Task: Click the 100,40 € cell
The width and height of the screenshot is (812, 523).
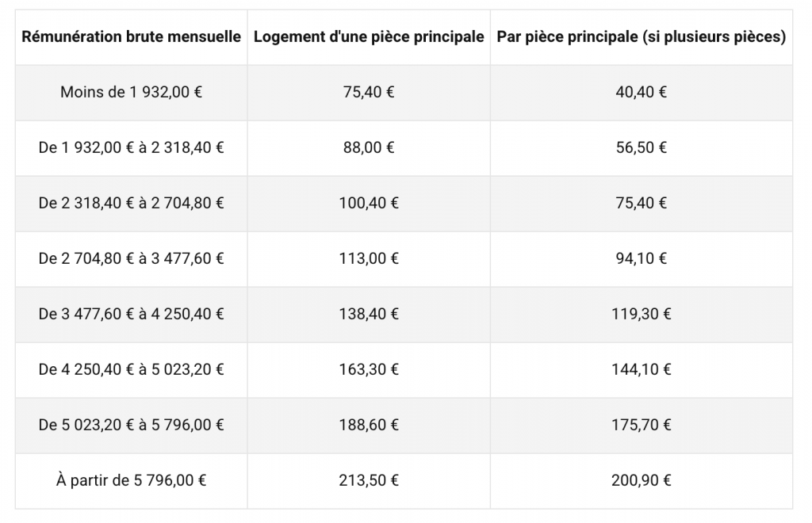Action: coord(368,203)
